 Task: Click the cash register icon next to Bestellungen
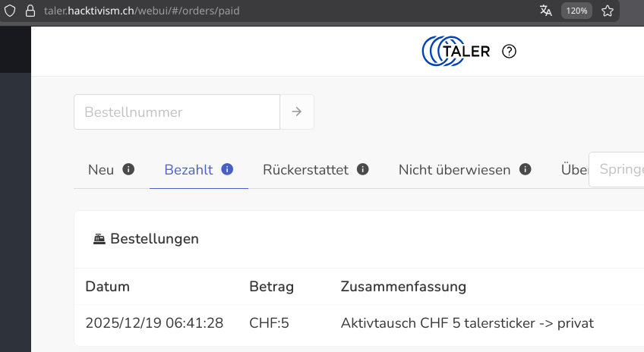tap(99, 239)
